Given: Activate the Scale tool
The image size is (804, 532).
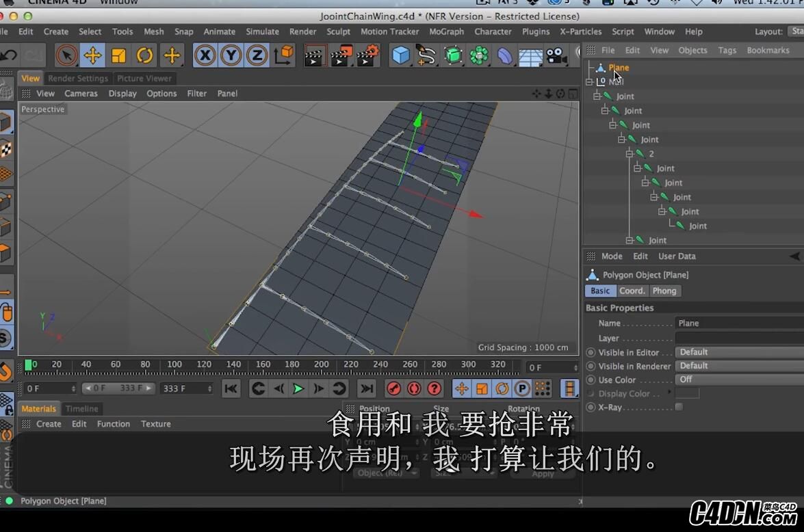Looking at the screenshot, I should (119, 55).
